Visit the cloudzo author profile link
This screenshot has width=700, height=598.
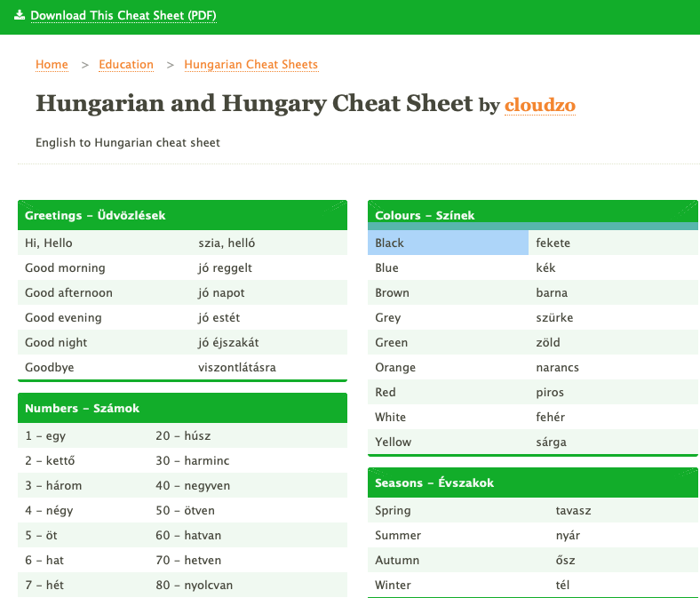point(539,105)
